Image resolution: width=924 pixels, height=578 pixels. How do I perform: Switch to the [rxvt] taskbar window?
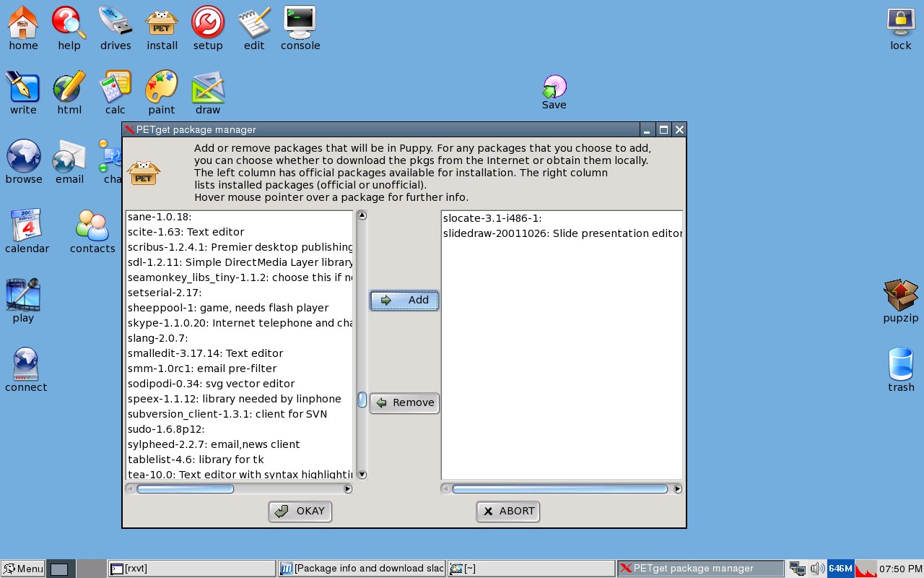click(x=192, y=569)
